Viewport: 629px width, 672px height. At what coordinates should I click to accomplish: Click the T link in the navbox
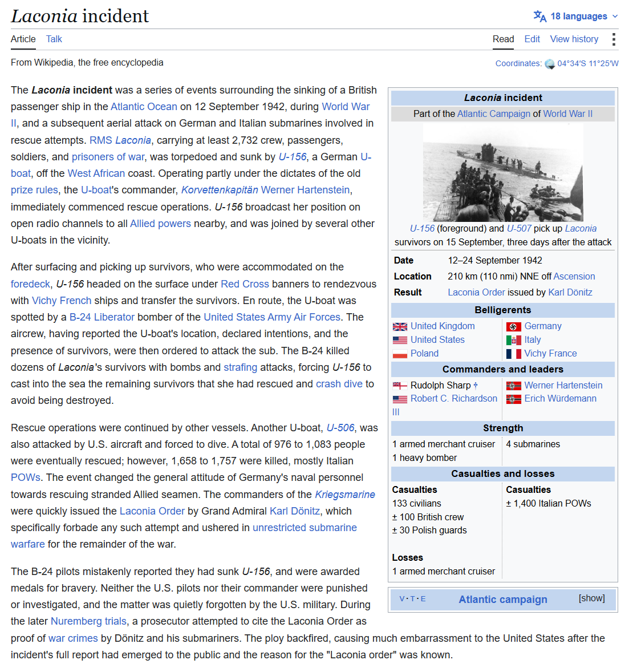coord(412,599)
